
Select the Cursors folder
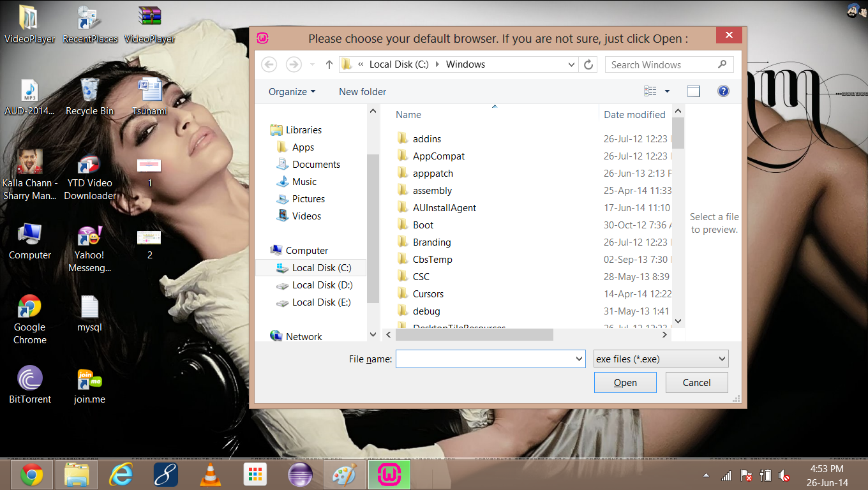(x=421, y=293)
